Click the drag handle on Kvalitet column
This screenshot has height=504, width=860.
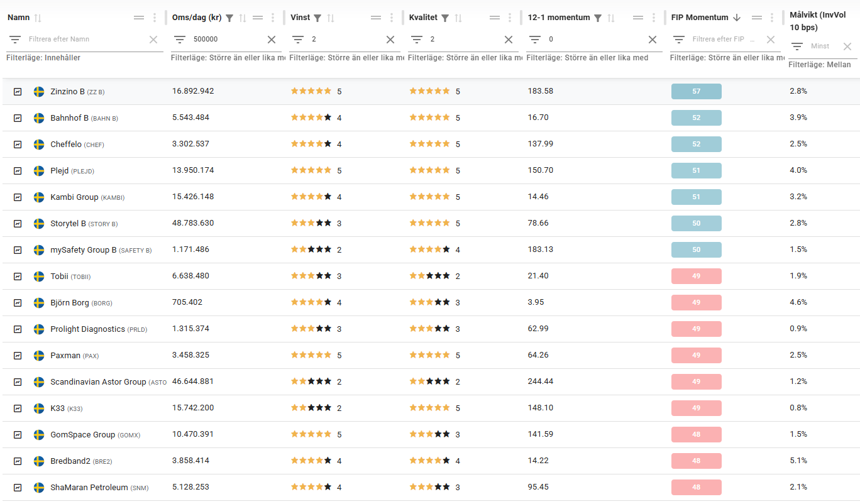(x=495, y=18)
